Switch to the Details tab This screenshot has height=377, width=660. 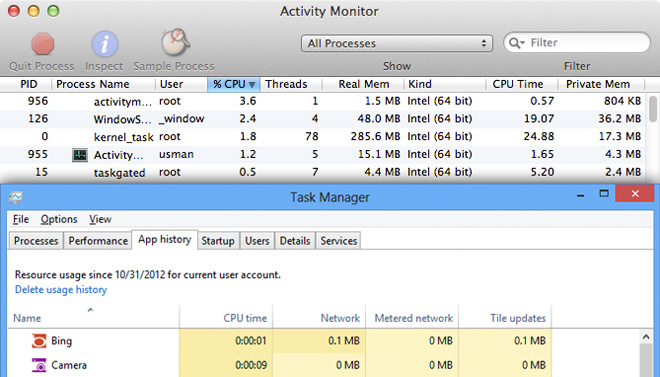pos(295,241)
